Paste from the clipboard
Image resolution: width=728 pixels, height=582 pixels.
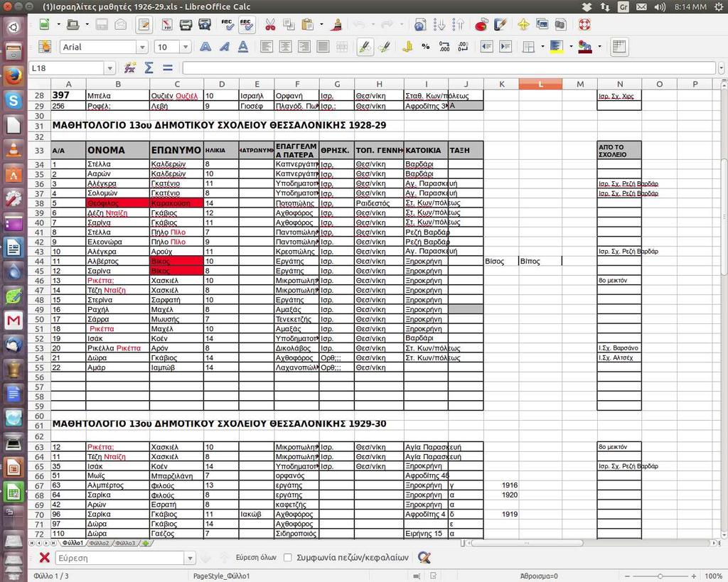pos(307,24)
